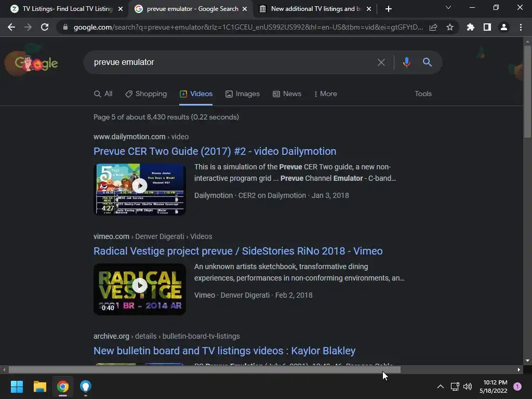Open network settings from system tray

[455, 387]
